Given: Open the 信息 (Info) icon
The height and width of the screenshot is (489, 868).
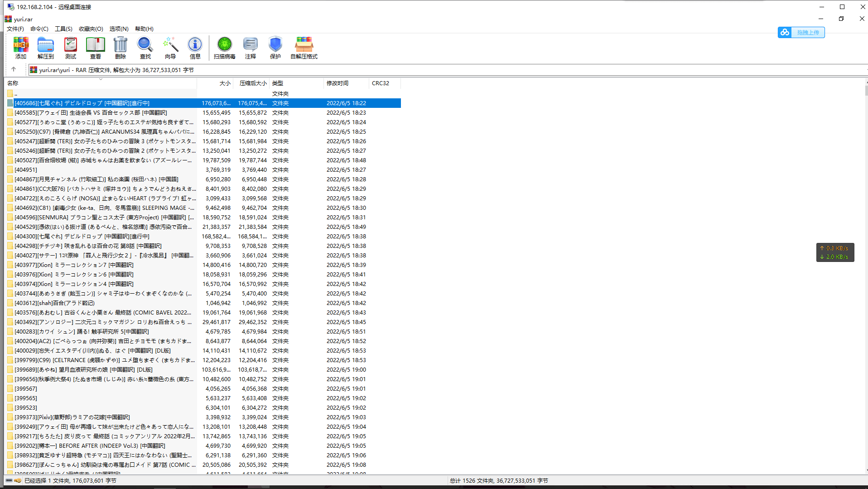Looking at the screenshot, I should pos(195,48).
